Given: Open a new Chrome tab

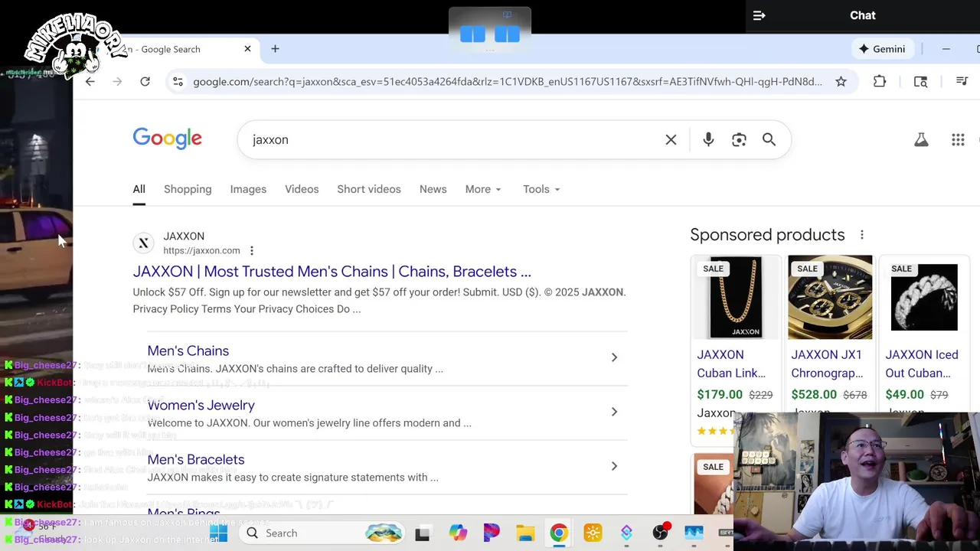Looking at the screenshot, I should coord(275,49).
